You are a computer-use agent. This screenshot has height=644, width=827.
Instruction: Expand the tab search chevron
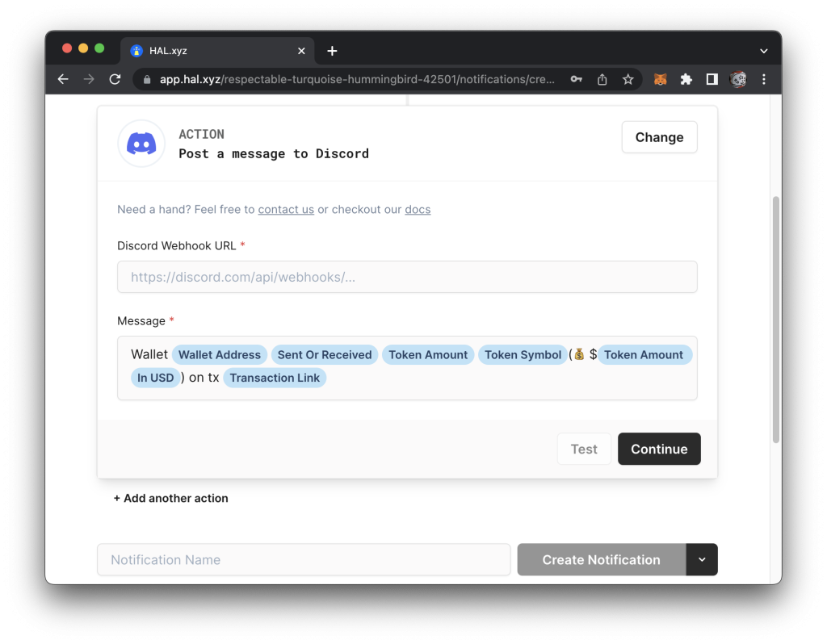[x=764, y=51]
